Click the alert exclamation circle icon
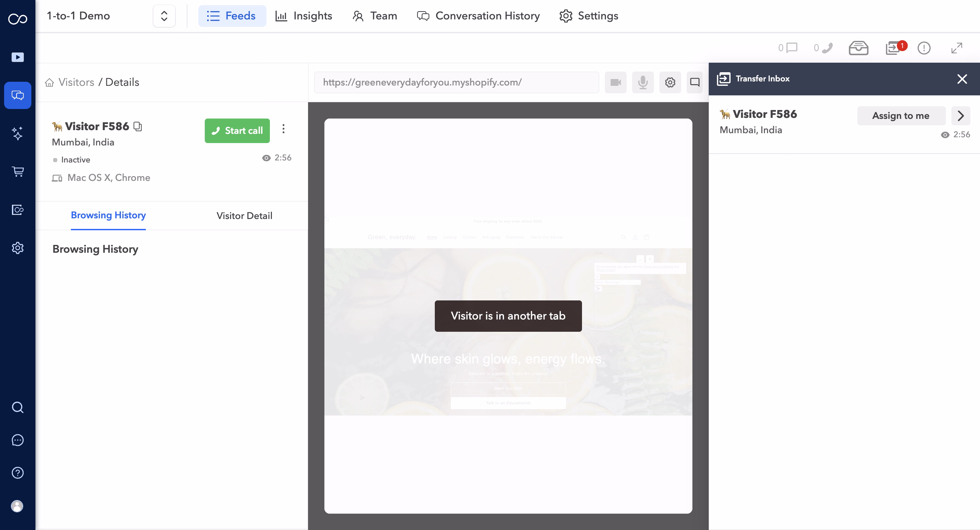Screen dimensions: 980x530 (924, 48)
